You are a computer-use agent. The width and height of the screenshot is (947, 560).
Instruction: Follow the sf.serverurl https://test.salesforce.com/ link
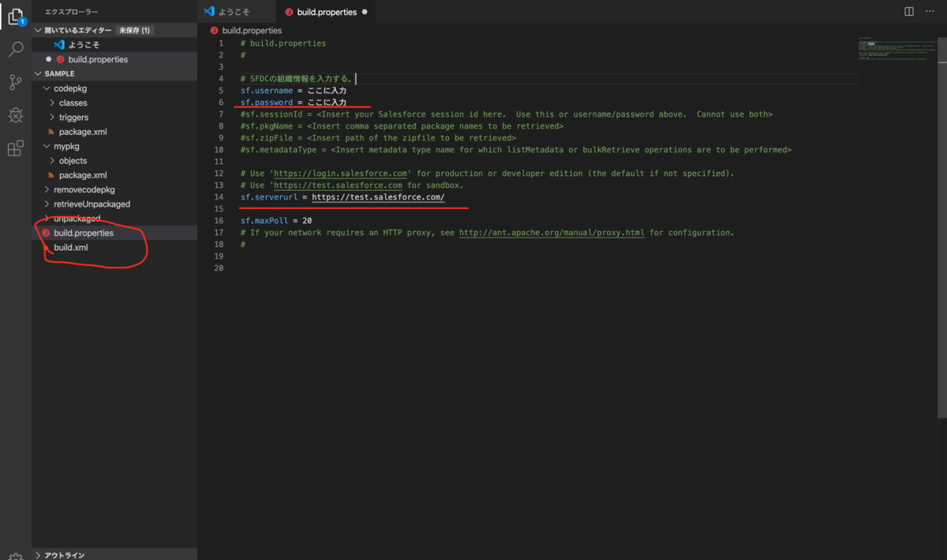click(x=378, y=197)
